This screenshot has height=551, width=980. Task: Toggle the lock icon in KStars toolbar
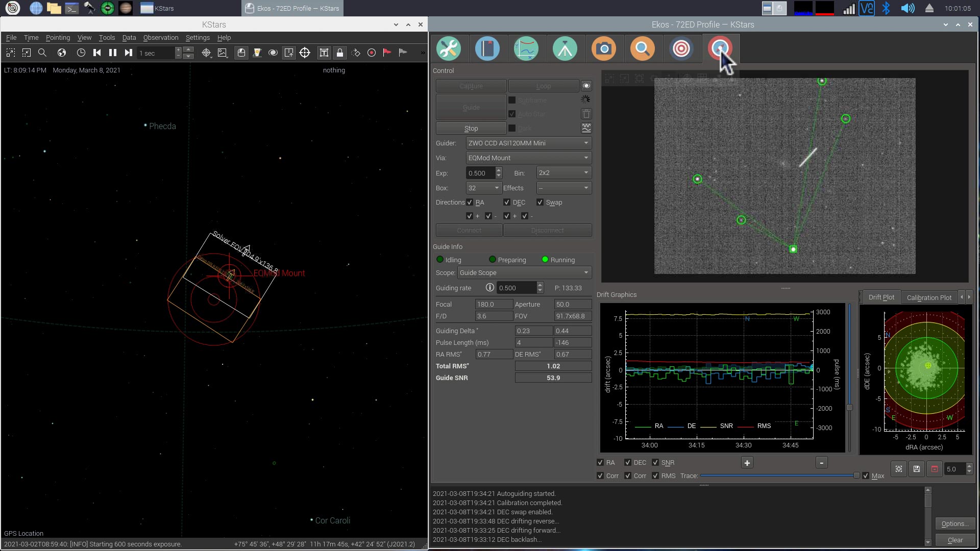(340, 53)
